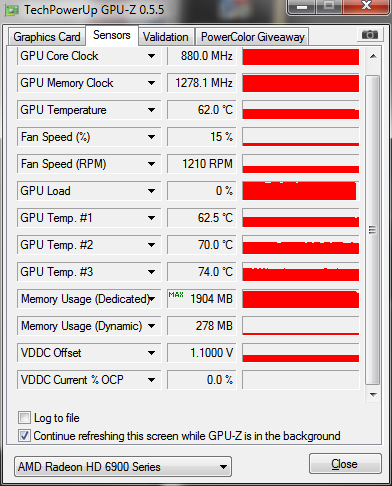Screen dimensions: 392x486
Task: Click the scrollbar down arrow
Action: (373, 395)
